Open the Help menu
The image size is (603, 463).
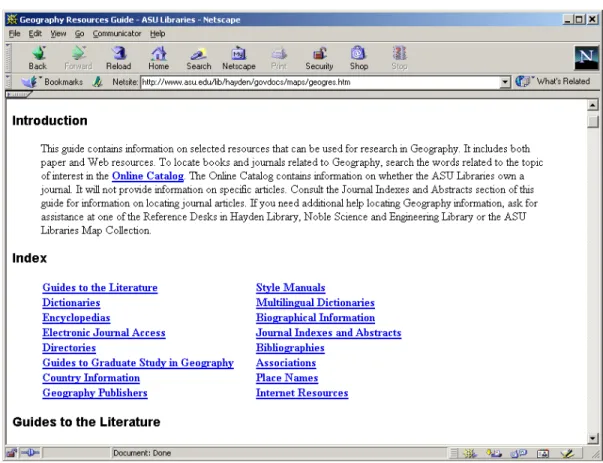[157, 34]
